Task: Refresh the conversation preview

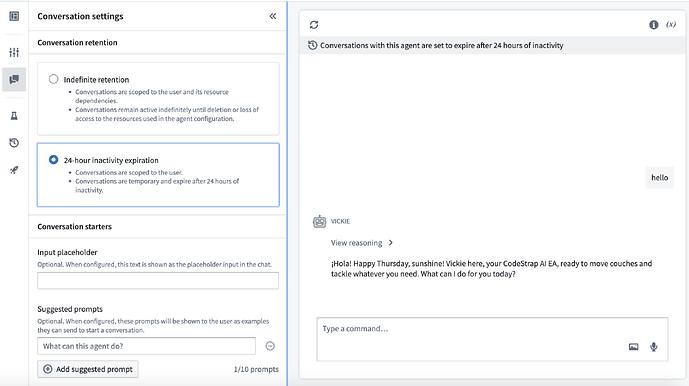Action: point(314,25)
